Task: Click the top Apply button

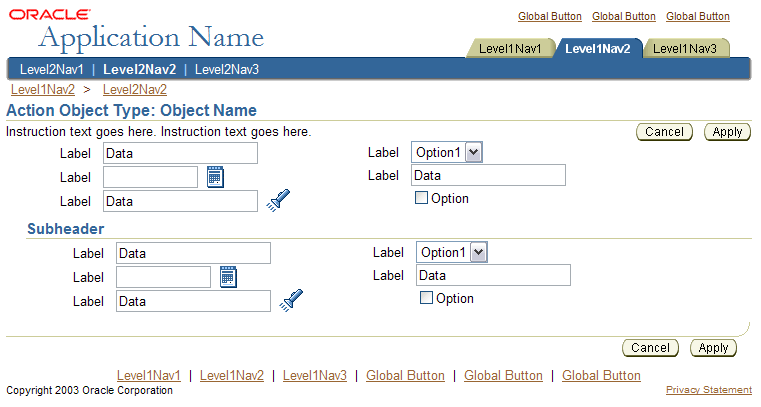Action: (x=727, y=132)
